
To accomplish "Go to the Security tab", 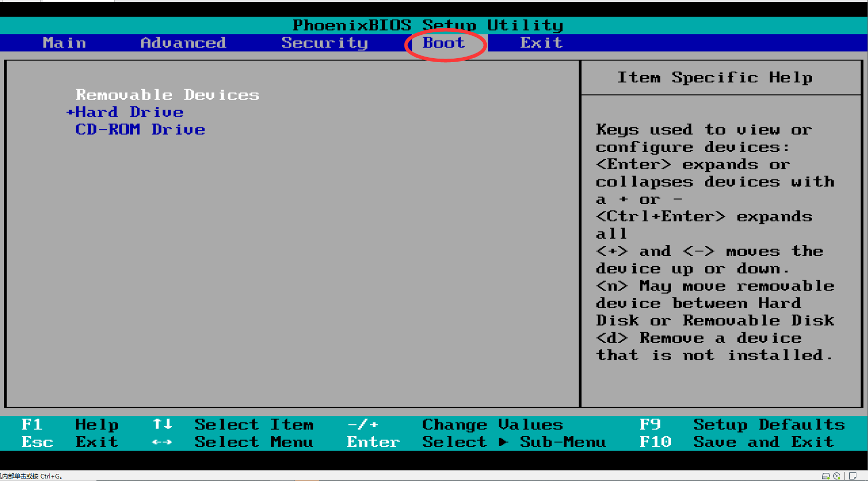I will (324, 43).
